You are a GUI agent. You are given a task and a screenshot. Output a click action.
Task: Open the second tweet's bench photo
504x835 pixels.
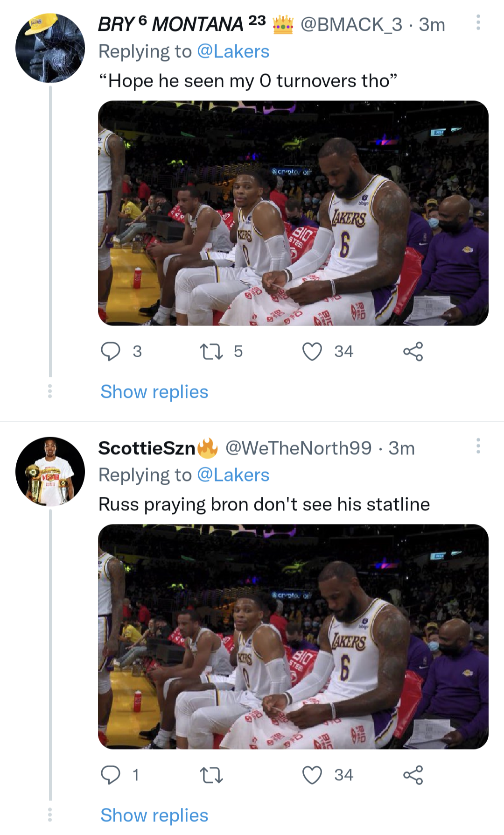pyautogui.click(x=293, y=637)
